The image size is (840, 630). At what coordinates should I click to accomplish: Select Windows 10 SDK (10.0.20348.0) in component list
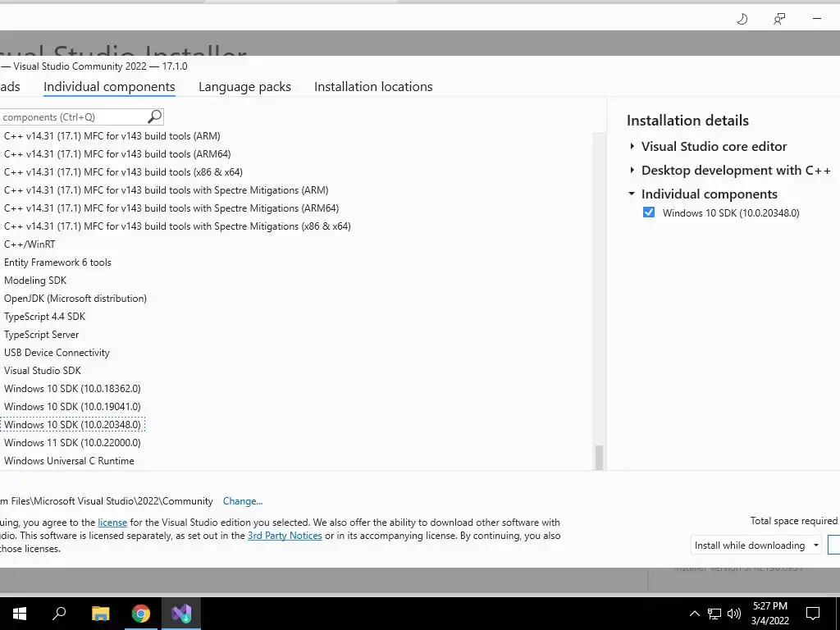72,425
